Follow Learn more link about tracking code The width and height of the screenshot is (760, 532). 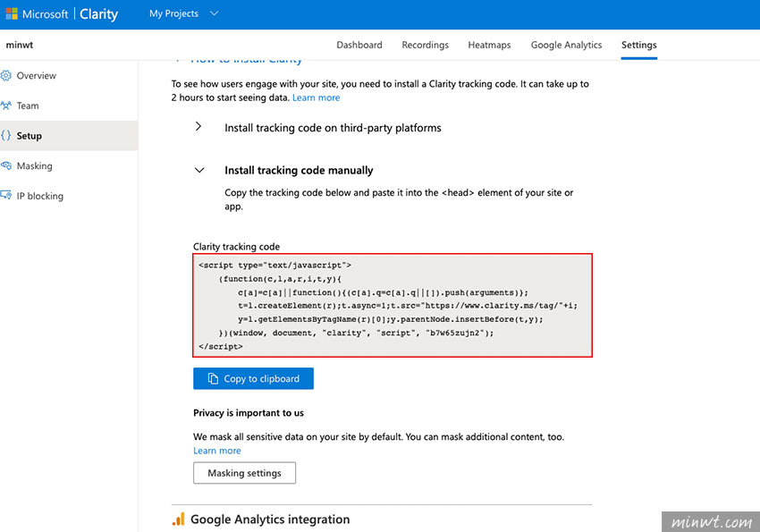[x=316, y=97]
